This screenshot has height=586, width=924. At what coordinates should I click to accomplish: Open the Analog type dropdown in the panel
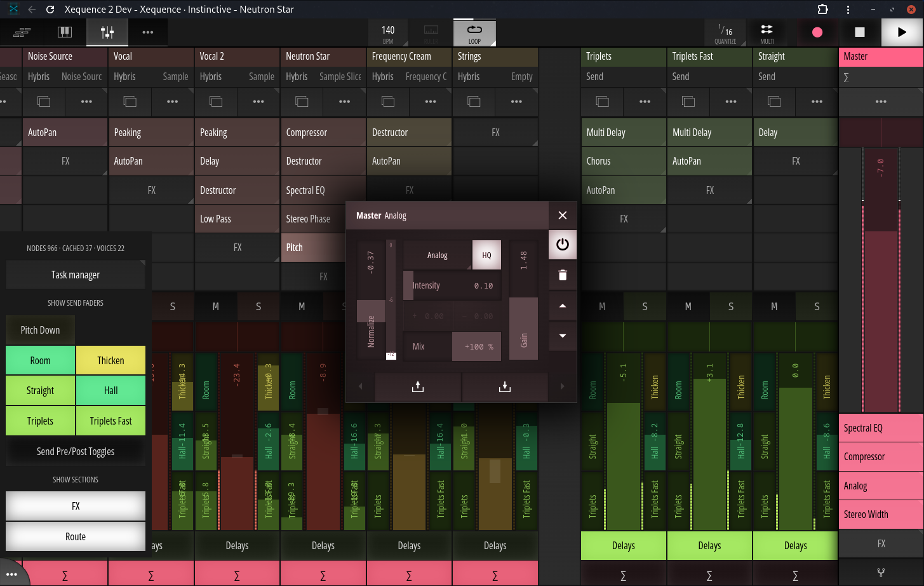click(438, 255)
